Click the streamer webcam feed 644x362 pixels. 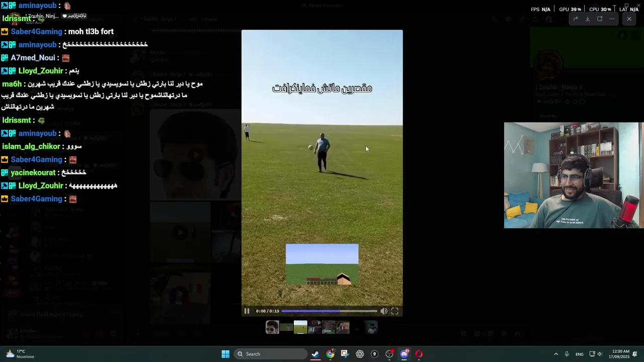(574, 175)
